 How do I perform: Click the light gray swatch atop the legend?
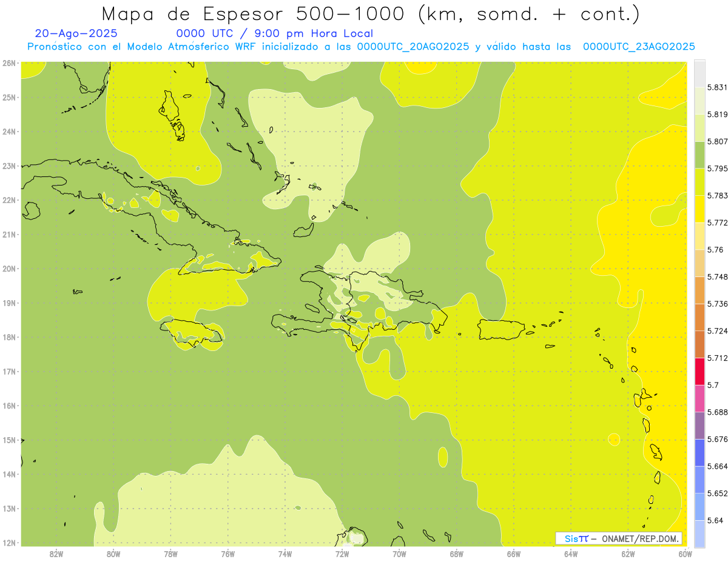pos(699,73)
